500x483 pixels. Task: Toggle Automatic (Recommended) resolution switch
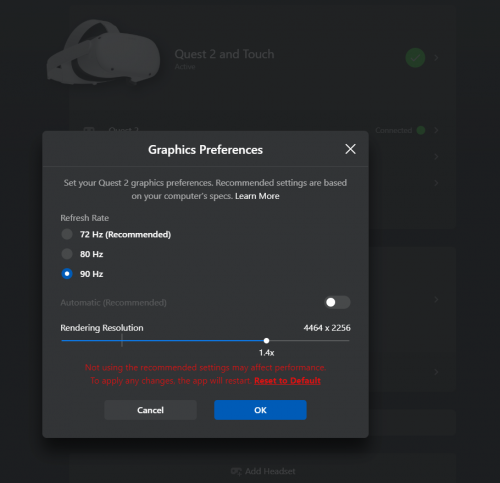337,302
